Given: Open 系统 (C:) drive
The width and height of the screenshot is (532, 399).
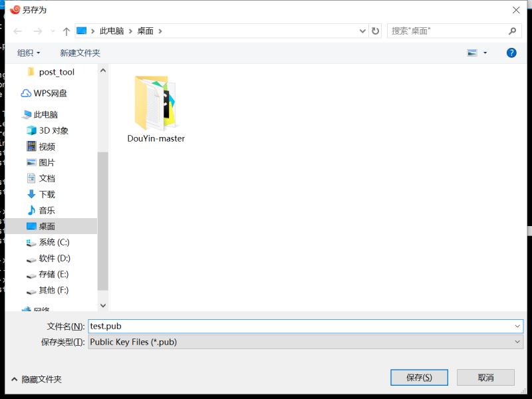Looking at the screenshot, I should 54,242.
